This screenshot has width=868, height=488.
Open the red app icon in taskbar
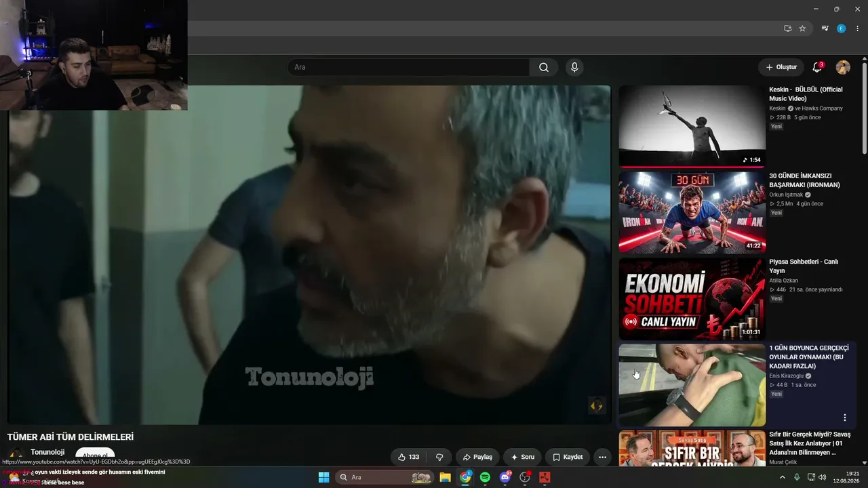coord(545,477)
